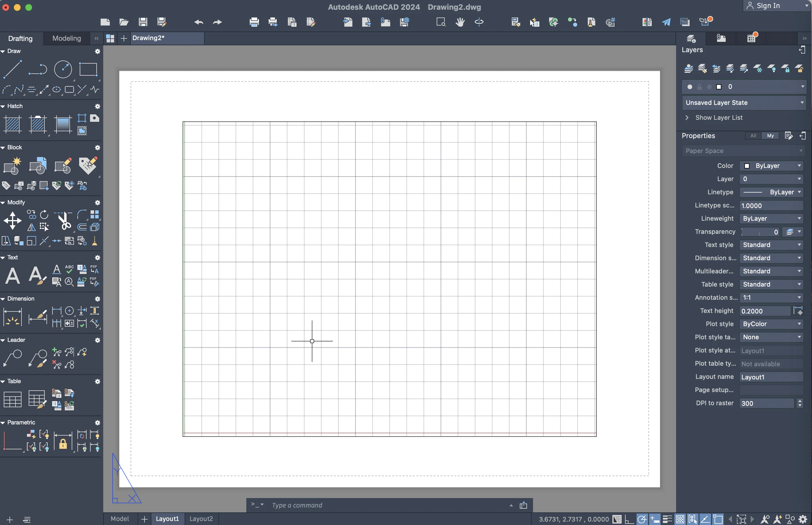Open a new drawing tab with plus
This screenshot has width=812, height=525.
pos(124,38)
